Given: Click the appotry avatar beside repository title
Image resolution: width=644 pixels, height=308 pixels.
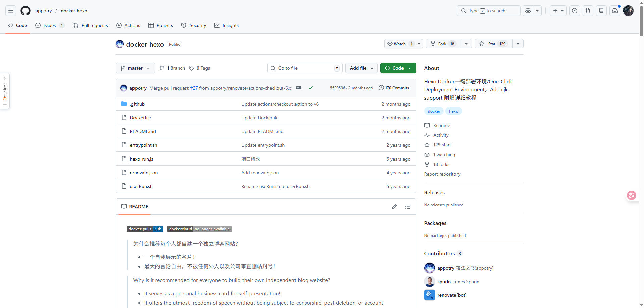Looking at the screenshot, I should pos(120,44).
